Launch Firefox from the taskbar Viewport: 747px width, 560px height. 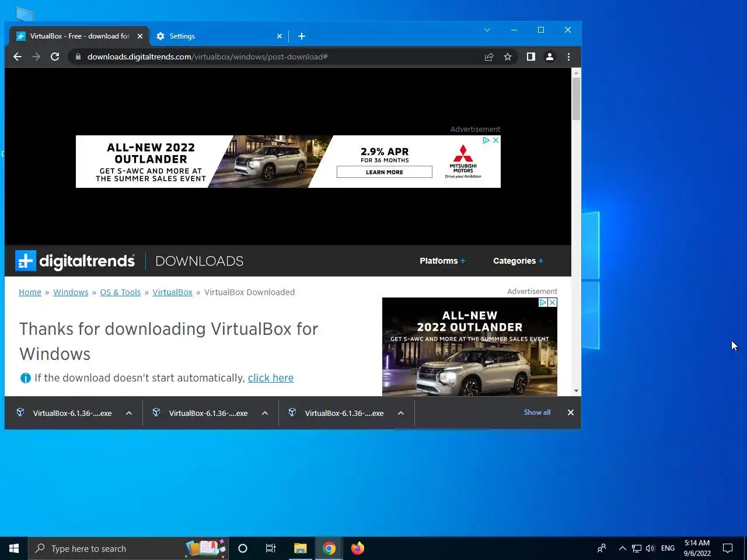[358, 548]
